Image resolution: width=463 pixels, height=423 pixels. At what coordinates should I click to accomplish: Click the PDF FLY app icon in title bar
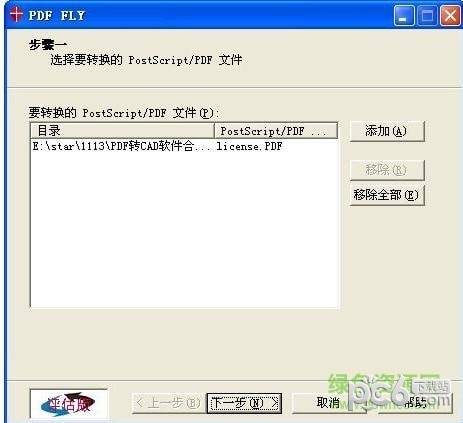point(16,15)
